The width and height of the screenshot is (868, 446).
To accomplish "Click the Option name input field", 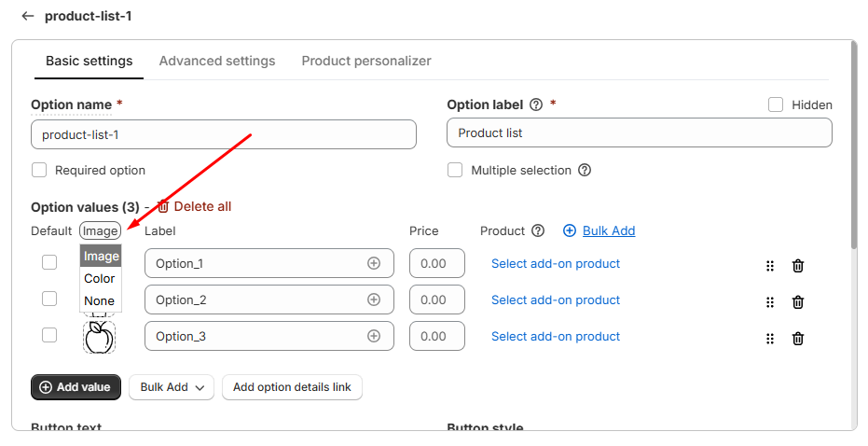I will [224, 134].
